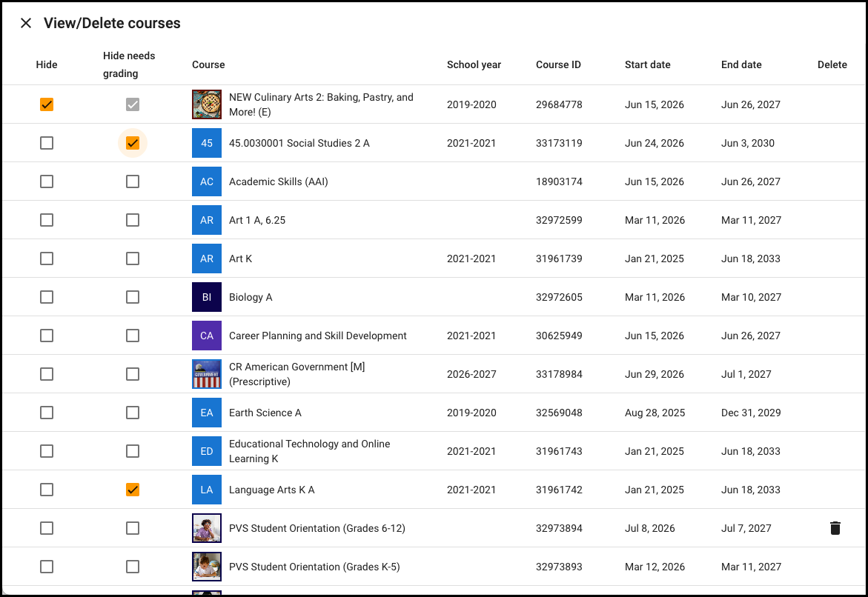This screenshot has width=868, height=597.
Task: Click the LA icon for Language Arts K A
Action: pyautogui.click(x=207, y=490)
